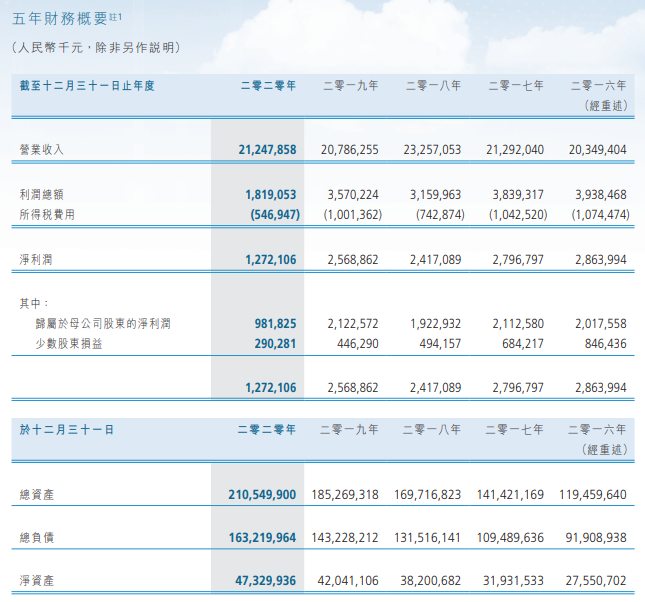This screenshot has width=645, height=602.
Task: Select the row label 總資產
Action: [x=37, y=494]
